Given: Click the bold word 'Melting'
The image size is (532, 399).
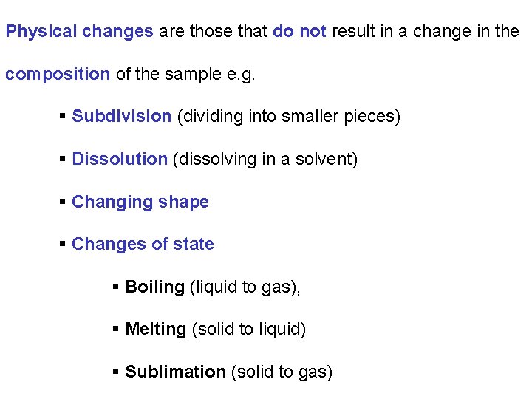Looking at the screenshot, I should (x=156, y=330).
